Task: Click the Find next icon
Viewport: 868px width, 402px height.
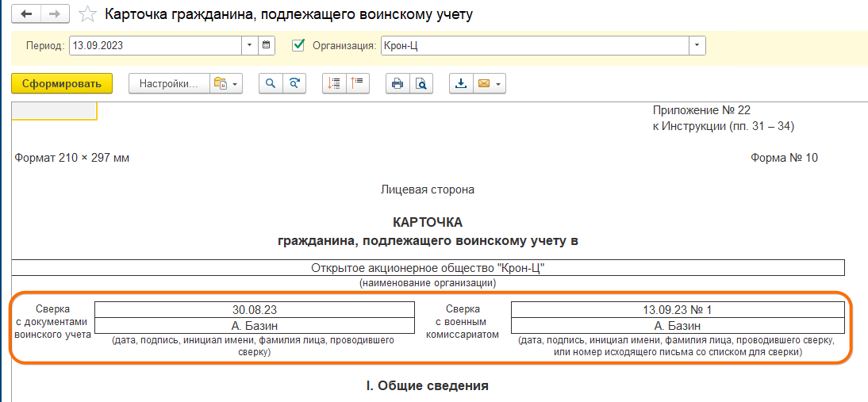Action: (294, 84)
